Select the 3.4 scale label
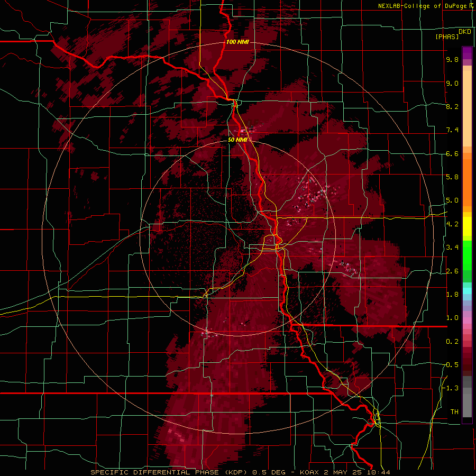The width and height of the screenshot is (476, 476). [452, 248]
